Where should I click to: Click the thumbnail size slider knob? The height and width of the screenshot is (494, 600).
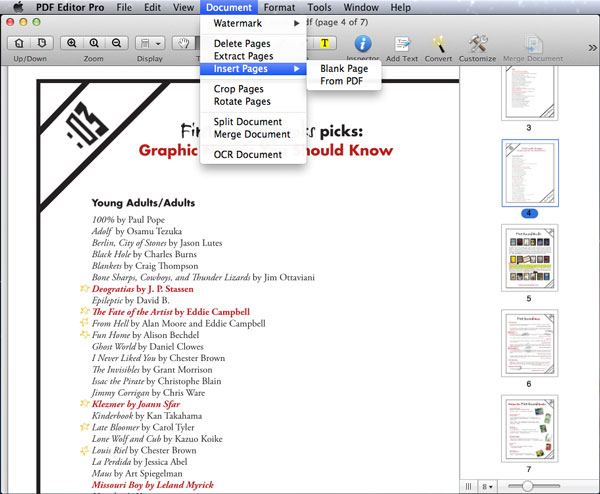point(527,486)
